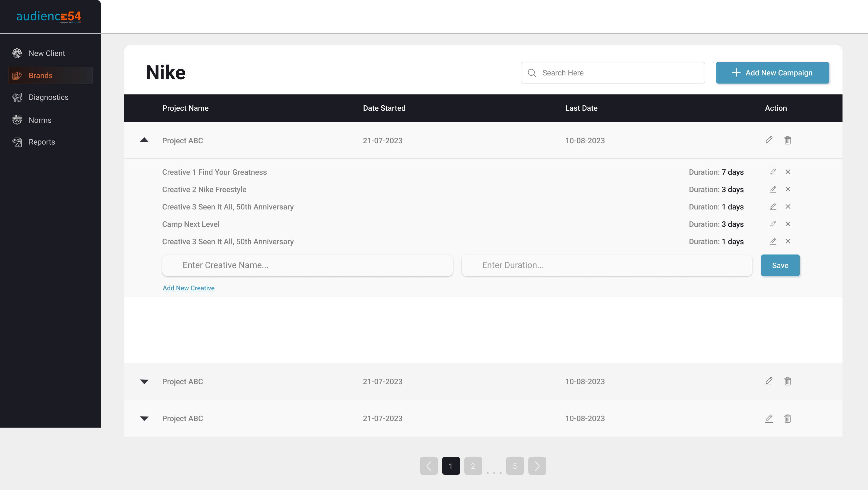Select the Creative 2 Nike Freestyle text
Viewport: 868px width, 490px height.
204,189
